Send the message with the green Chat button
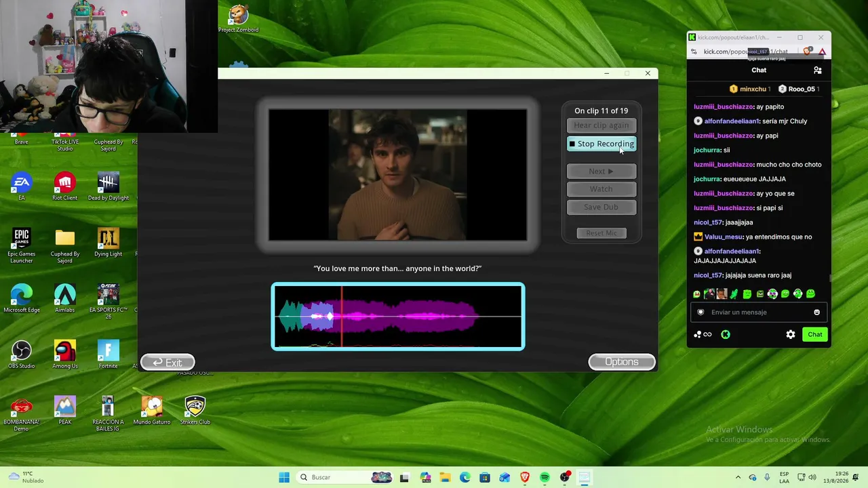868x488 pixels. point(815,334)
